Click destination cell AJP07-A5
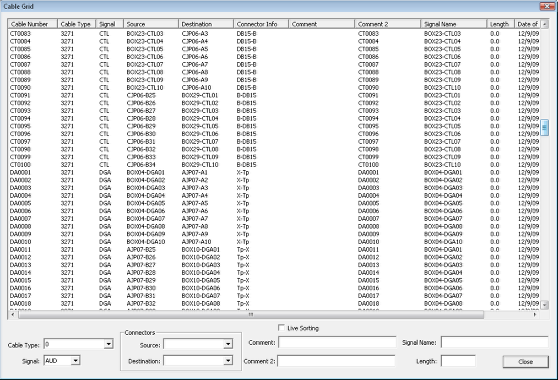This screenshot has width=558, height=380. pyautogui.click(x=195, y=203)
